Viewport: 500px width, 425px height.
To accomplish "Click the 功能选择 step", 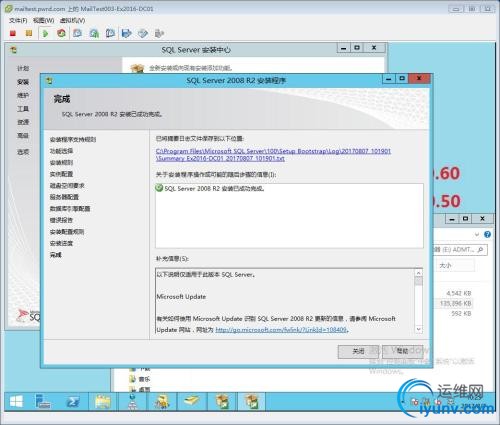I will (x=61, y=151).
